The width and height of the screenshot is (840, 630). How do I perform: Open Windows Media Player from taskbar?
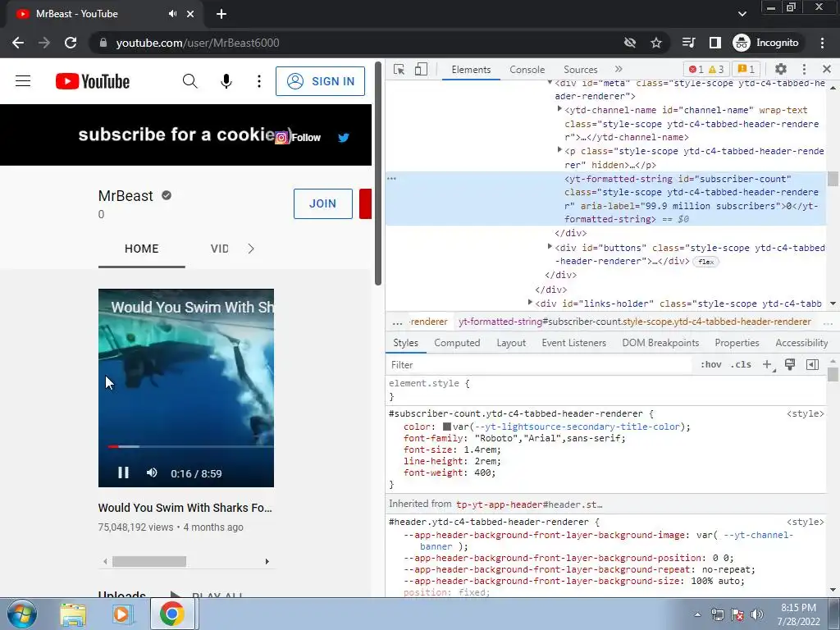(121, 614)
